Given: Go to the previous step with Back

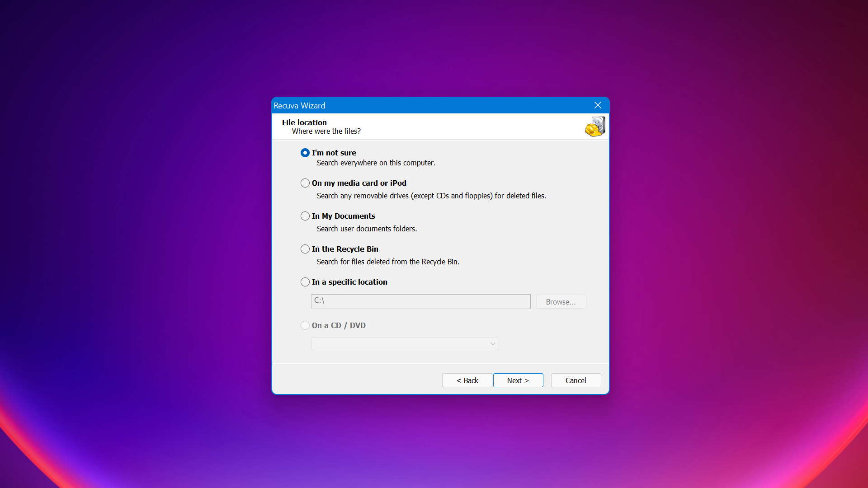Looking at the screenshot, I should 467,380.
